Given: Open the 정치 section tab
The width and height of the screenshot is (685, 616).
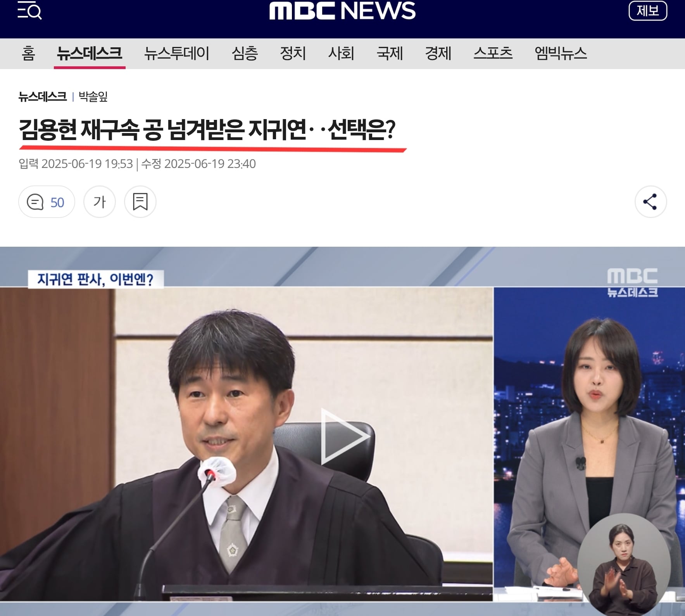Looking at the screenshot, I should [293, 53].
